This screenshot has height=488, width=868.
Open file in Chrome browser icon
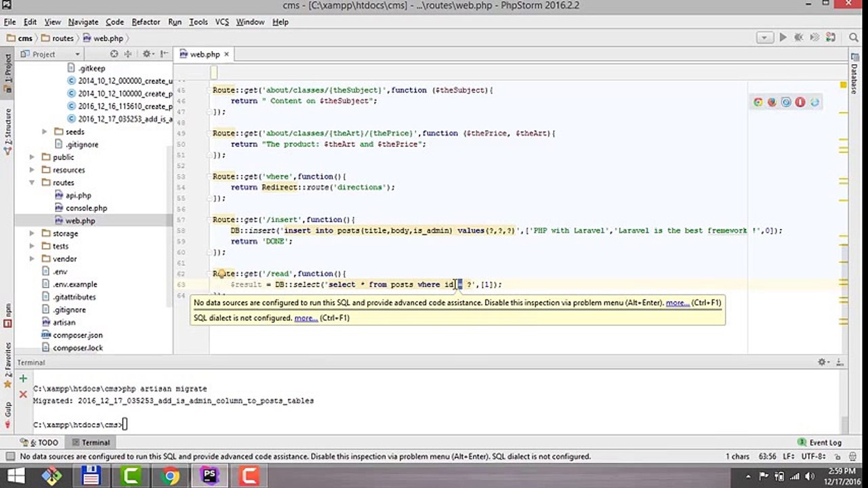click(x=758, y=102)
